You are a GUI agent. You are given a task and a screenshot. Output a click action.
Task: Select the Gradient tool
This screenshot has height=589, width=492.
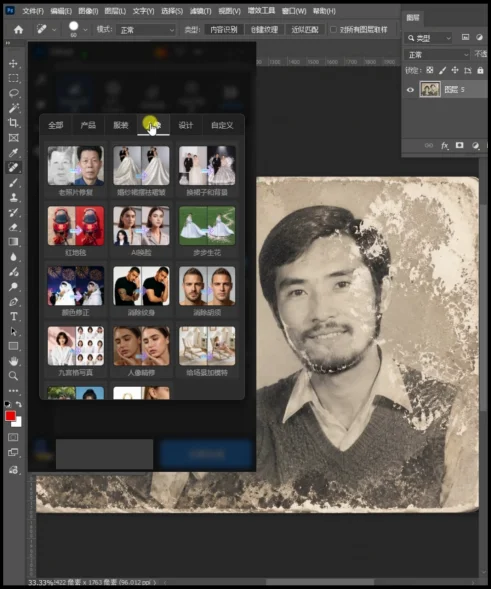coord(14,242)
